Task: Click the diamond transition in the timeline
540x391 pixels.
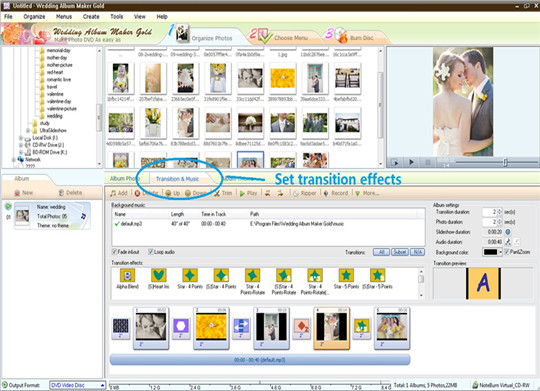Action: click(x=302, y=328)
